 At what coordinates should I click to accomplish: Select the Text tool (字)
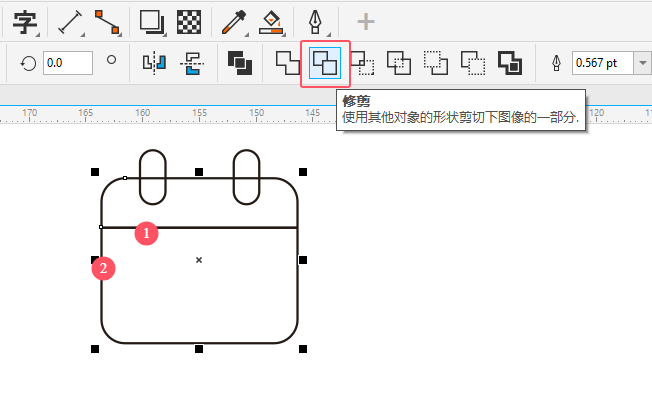coord(25,22)
